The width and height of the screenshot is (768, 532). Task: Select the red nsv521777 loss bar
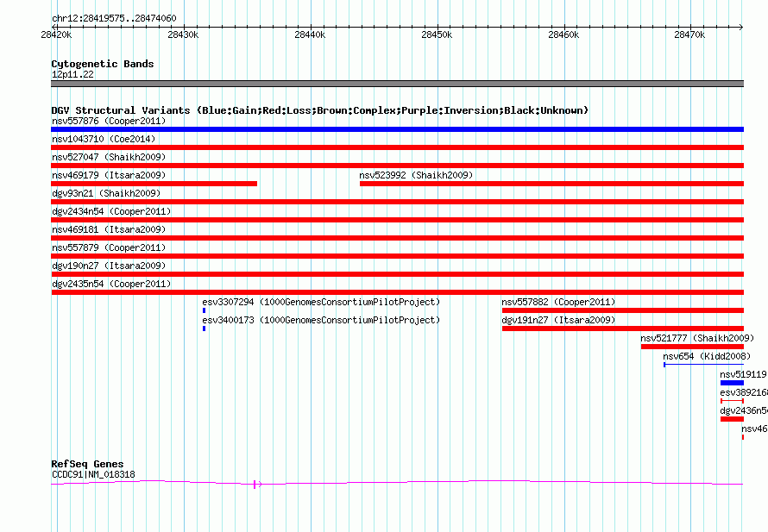692,347
